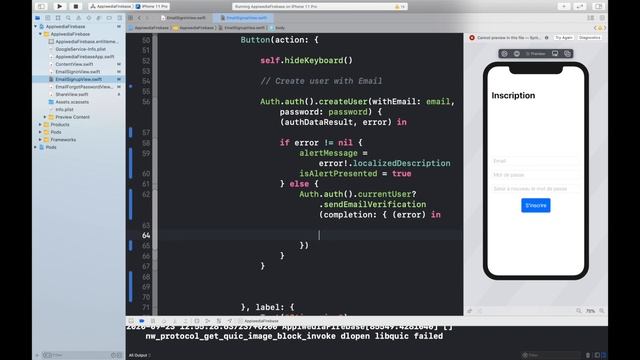The width and height of the screenshot is (640, 360).
Task: Zoom out the canvas preview
Action: coord(579,311)
